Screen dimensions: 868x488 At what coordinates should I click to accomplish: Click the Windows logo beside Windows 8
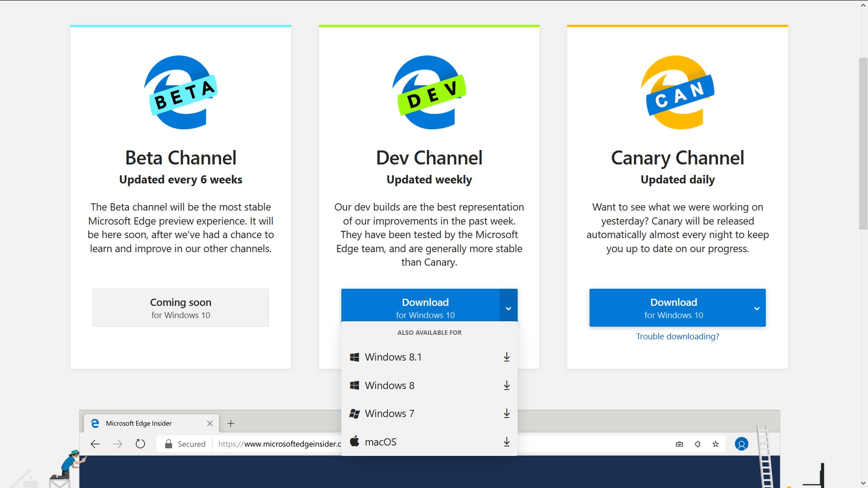tap(354, 385)
